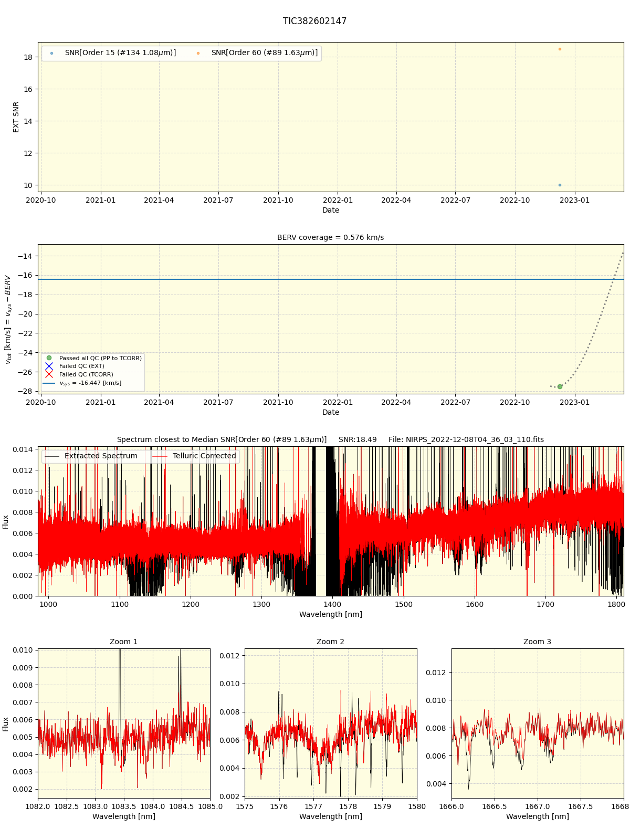Click the Wavelength [nm] label under main spectrum
This screenshot has width=630, height=840.
coord(330,614)
